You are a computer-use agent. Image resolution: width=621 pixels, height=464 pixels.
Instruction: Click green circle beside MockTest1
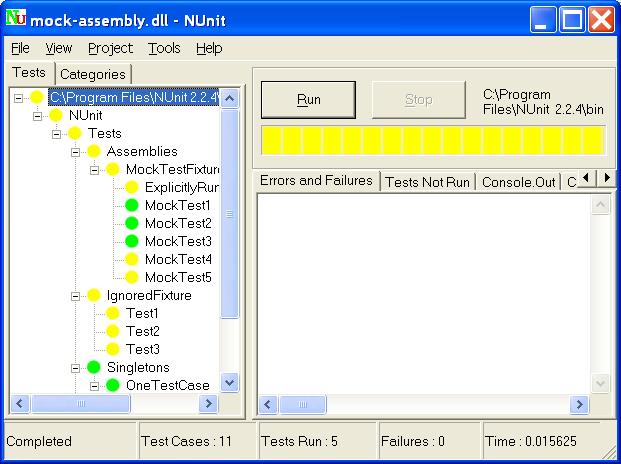click(x=131, y=205)
